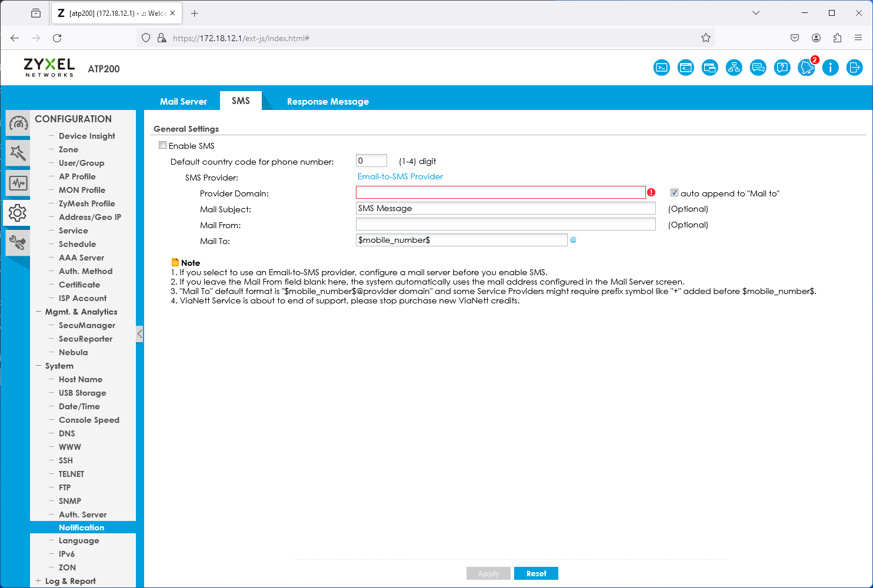Open the Firefox application menu

point(858,38)
